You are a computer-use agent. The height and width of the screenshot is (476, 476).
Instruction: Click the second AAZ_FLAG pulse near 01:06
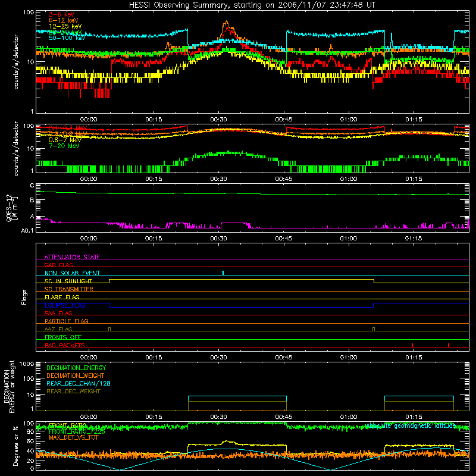374,329
